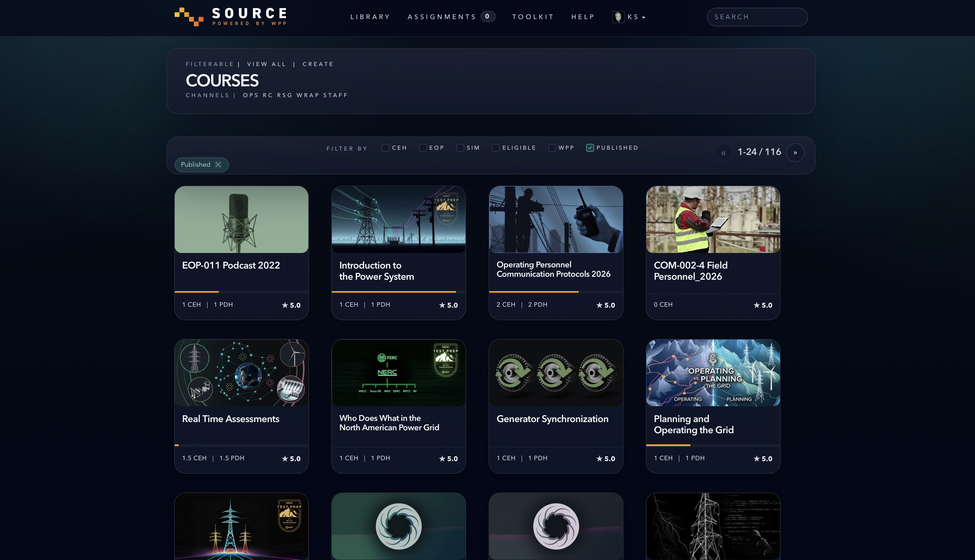975x560 pixels.
Task: Click the Introduction to the Power System title
Action: pos(376,271)
